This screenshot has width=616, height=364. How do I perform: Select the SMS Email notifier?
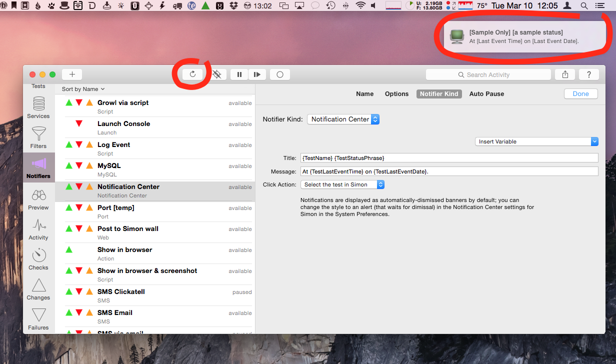click(155, 316)
